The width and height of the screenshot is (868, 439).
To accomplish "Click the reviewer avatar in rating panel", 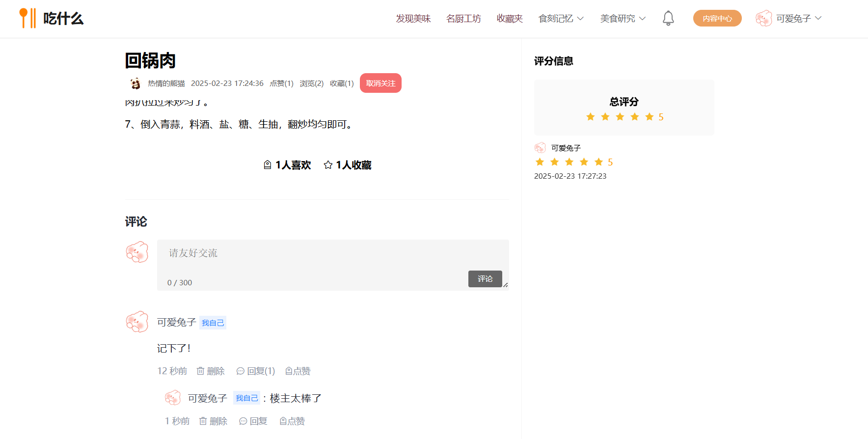I will 540,148.
